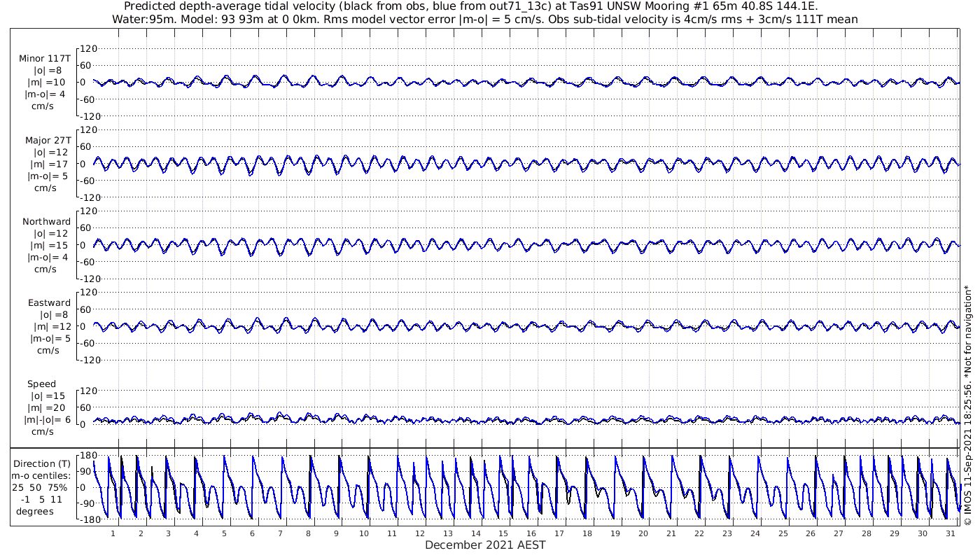The image size is (980, 560).
Task: Click the vertical IMOS copyright text
Action: tap(968, 405)
